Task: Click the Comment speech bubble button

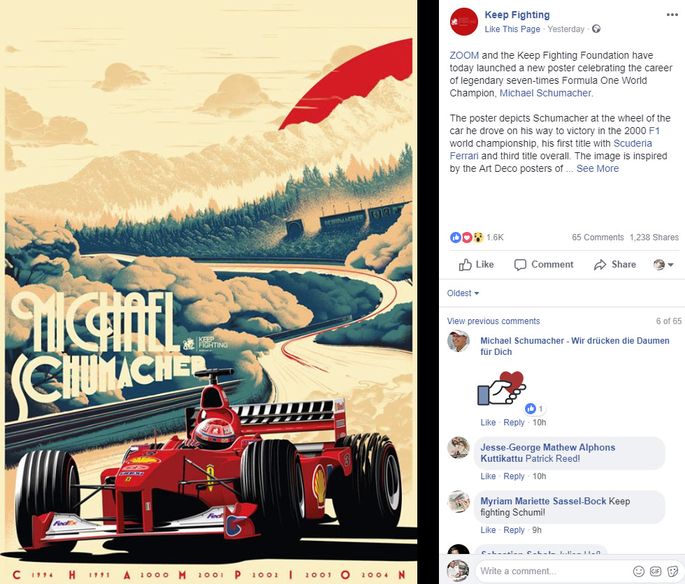Action: pos(543,264)
